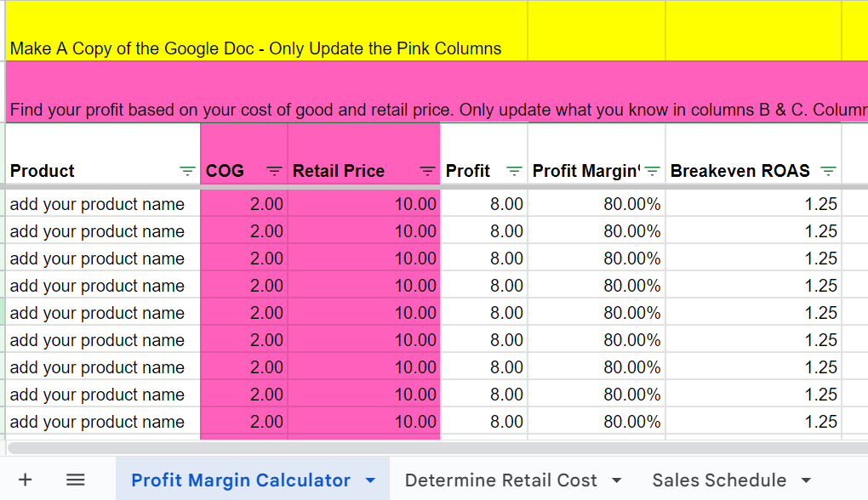The width and height of the screenshot is (868, 500).
Task: Expand the Sales Schedule tab menu arrow
Action: click(806, 480)
